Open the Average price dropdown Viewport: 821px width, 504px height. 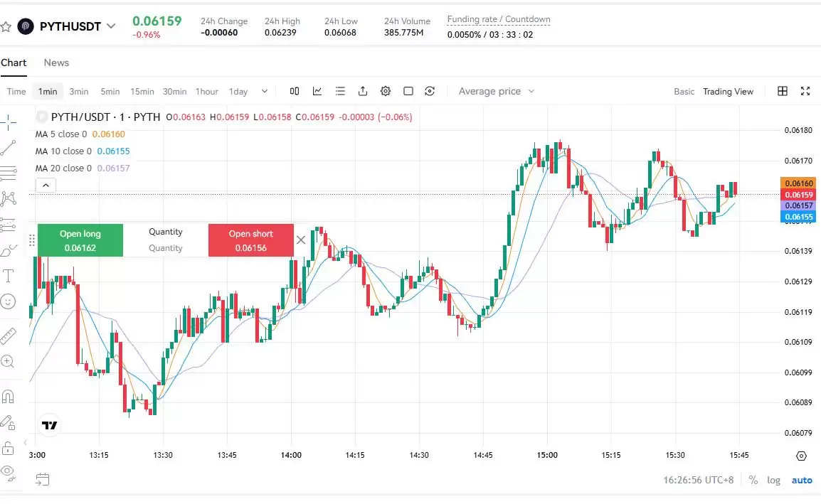[496, 91]
